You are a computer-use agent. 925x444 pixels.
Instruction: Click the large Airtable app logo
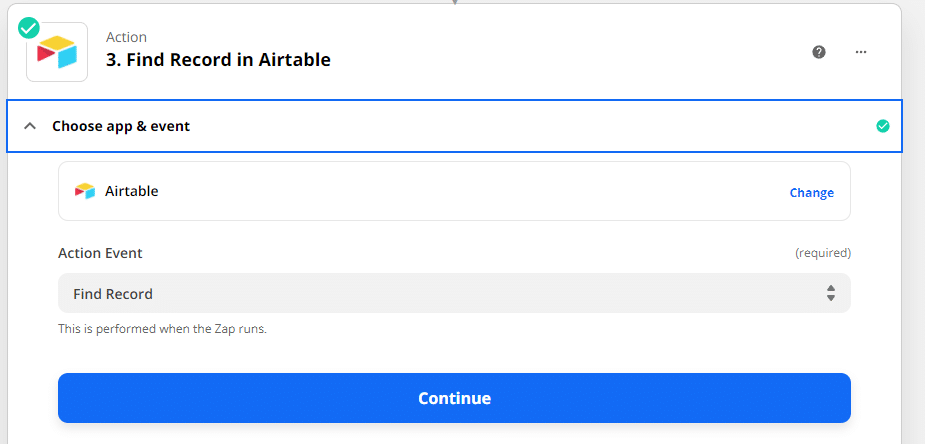tap(57, 52)
